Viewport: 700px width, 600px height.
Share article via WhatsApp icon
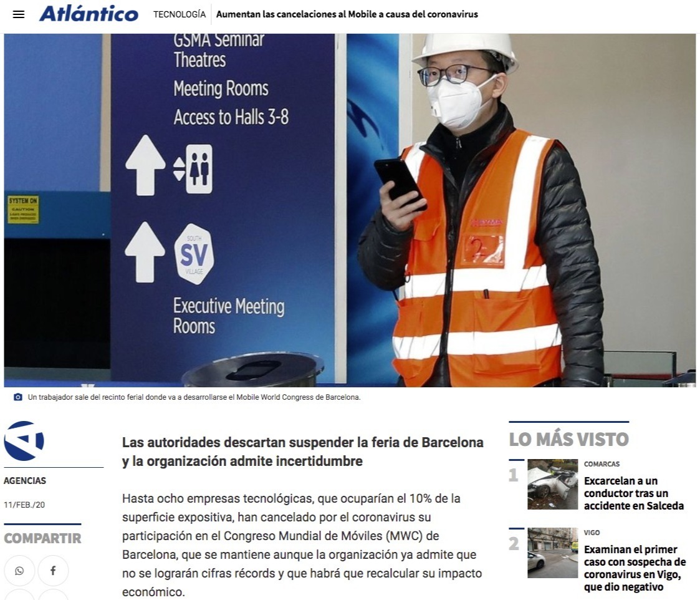click(19, 571)
